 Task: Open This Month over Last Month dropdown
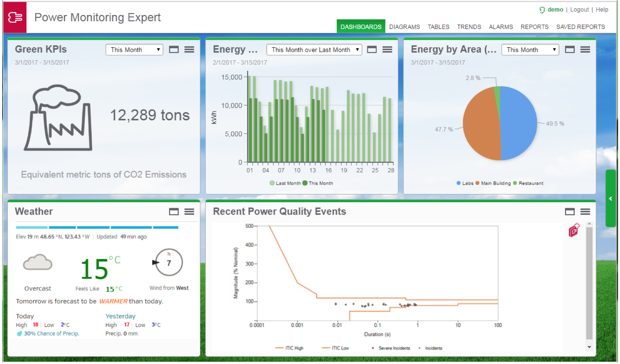tap(314, 50)
